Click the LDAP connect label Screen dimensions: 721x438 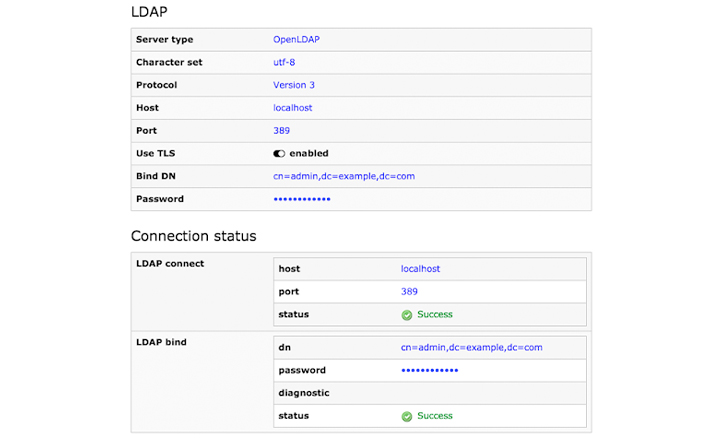(x=170, y=264)
